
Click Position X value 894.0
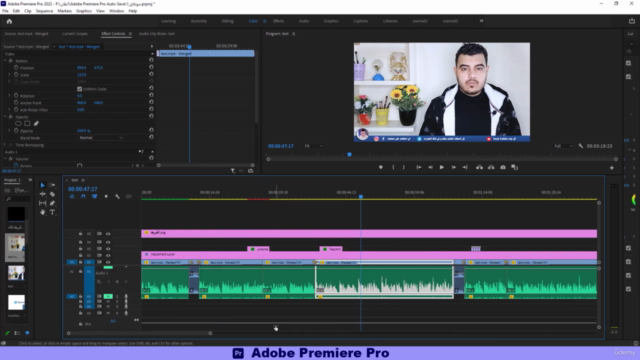coord(82,67)
